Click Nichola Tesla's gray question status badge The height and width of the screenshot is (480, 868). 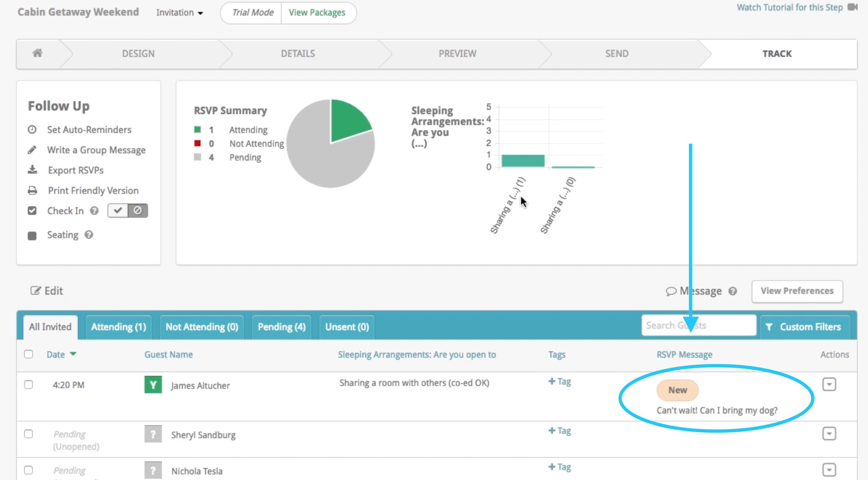click(153, 470)
